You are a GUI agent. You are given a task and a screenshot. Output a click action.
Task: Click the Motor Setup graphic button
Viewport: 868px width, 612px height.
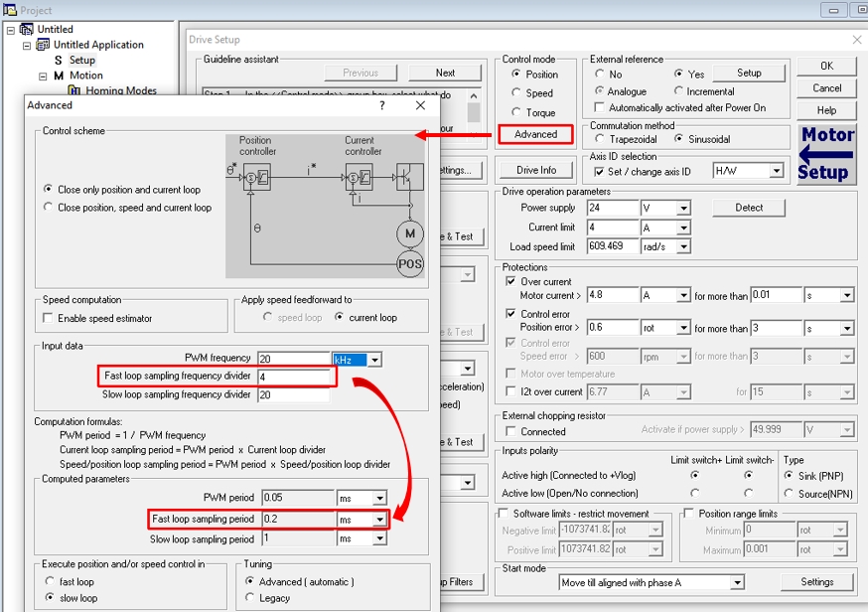pos(827,155)
